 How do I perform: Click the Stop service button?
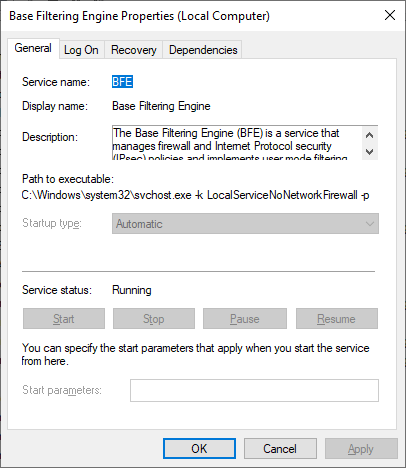coord(154,319)
